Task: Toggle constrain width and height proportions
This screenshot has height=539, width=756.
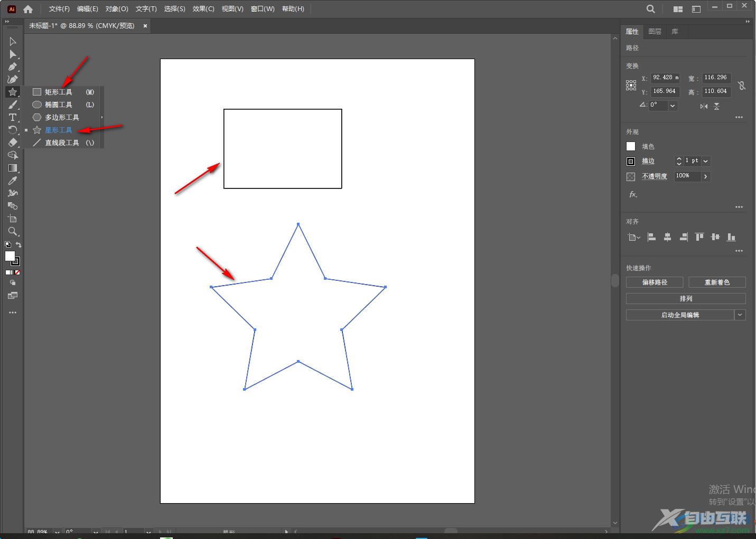Action: (x=742, y=85)
